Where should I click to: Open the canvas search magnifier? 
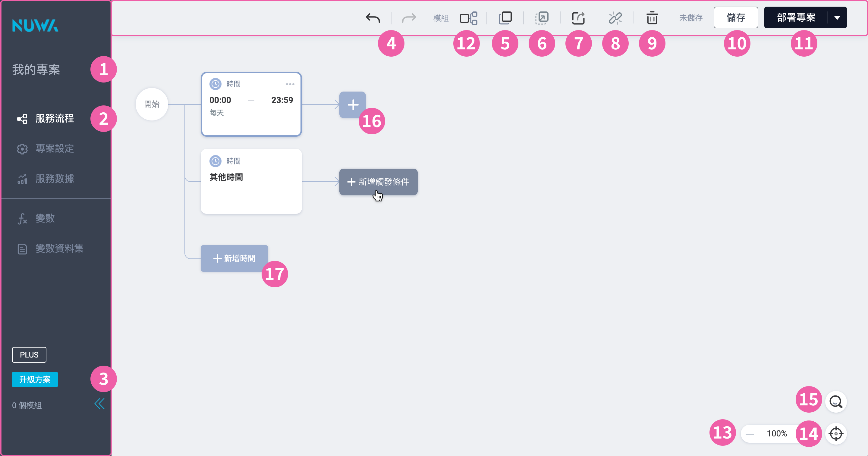tap(836, 401)
